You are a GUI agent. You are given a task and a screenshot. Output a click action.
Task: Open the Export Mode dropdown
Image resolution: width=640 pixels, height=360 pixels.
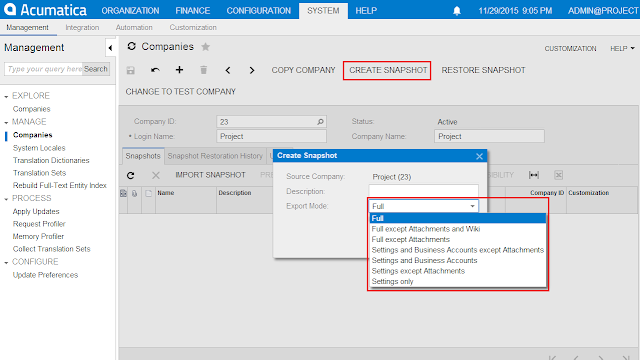(x=472, y=206)
